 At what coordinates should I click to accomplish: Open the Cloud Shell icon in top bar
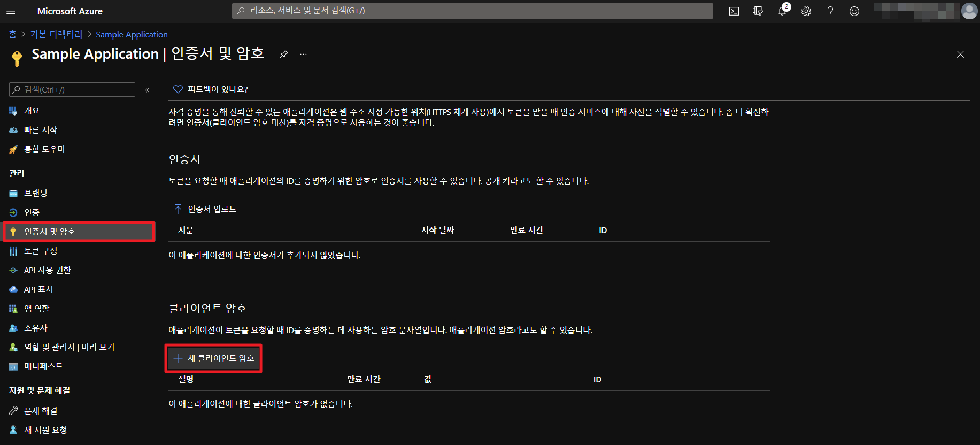pos(734,11)
